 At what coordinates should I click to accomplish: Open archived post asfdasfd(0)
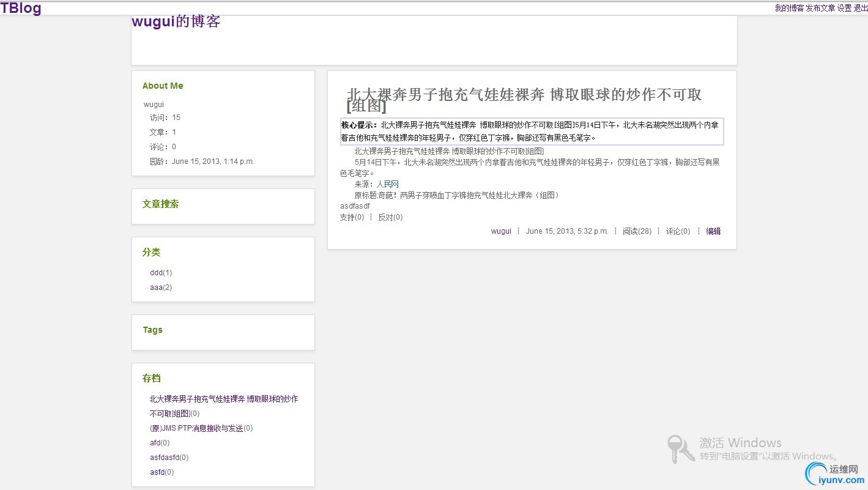[x=169, y=458]
